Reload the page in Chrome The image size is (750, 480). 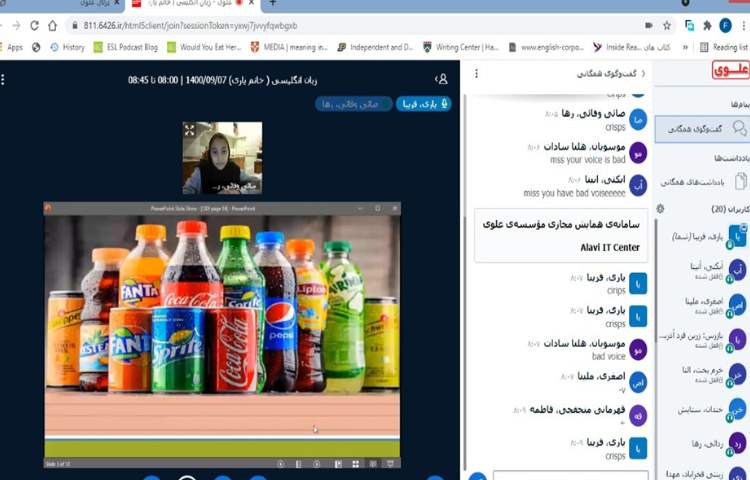click(x=34, y=25)
